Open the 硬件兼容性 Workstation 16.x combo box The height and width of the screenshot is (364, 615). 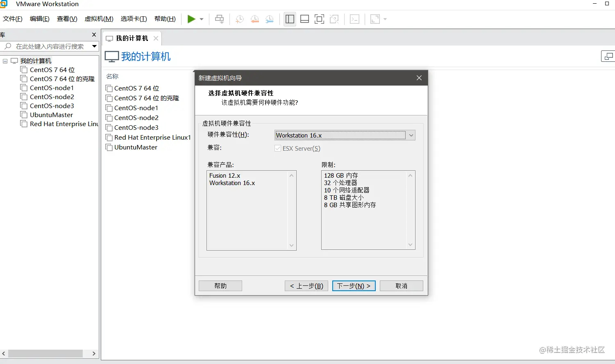click(x=345, y=135)
